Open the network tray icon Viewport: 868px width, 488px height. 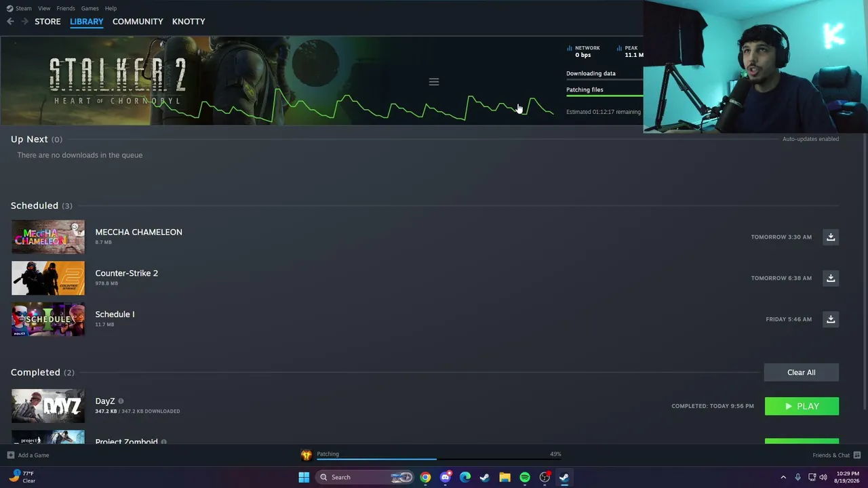click(x=812, y=477)
